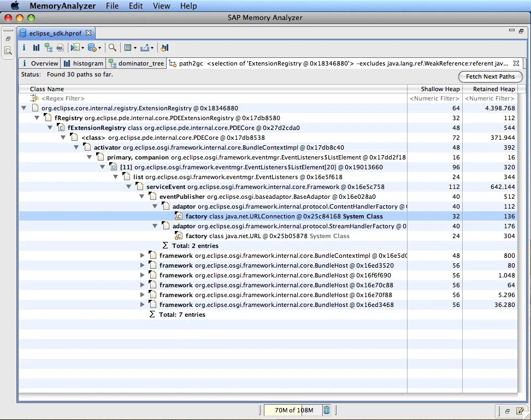Click the restore view icon in left sidebar

click(8, 39)
